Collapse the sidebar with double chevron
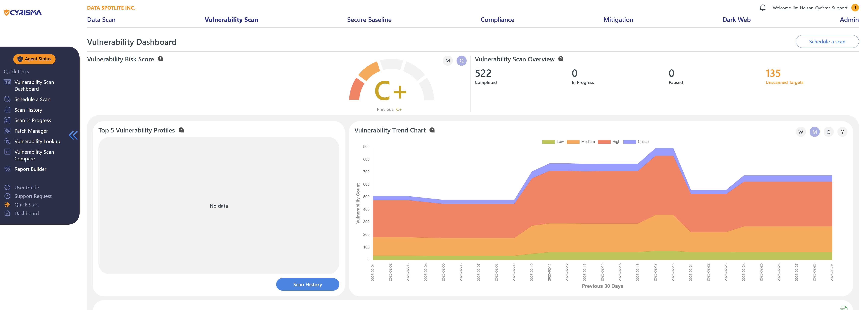Screen dimensions: 868x310 click(x=73, y=135)
